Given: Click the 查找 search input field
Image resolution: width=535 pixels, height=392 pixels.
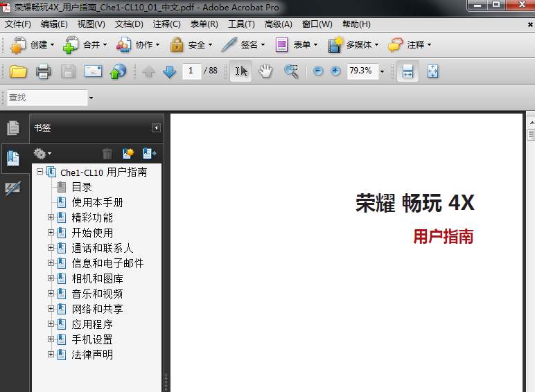Looking at the screenshot, I should tap(47, 98).
